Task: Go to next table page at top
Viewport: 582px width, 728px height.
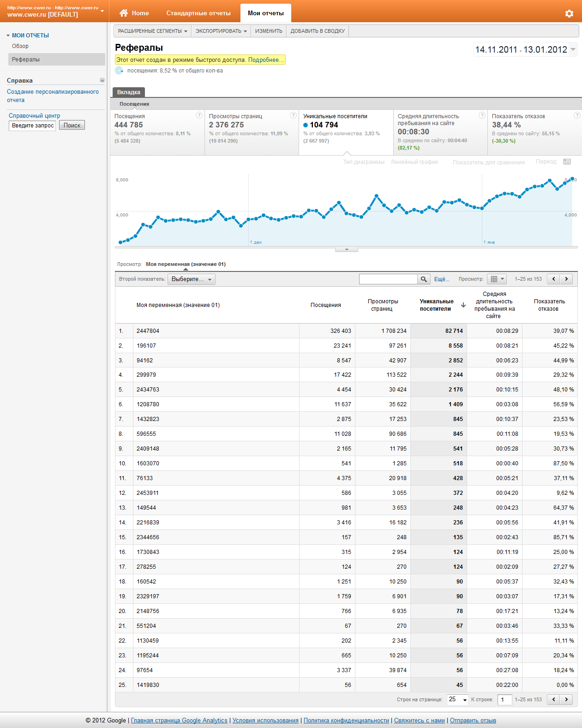Action: click(566, 279)
